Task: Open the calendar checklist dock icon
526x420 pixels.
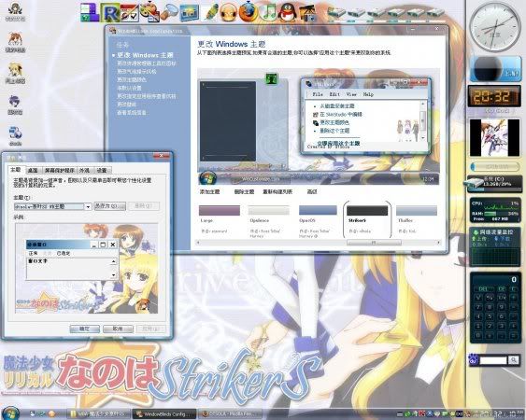Action: click(x=130, y=13)
